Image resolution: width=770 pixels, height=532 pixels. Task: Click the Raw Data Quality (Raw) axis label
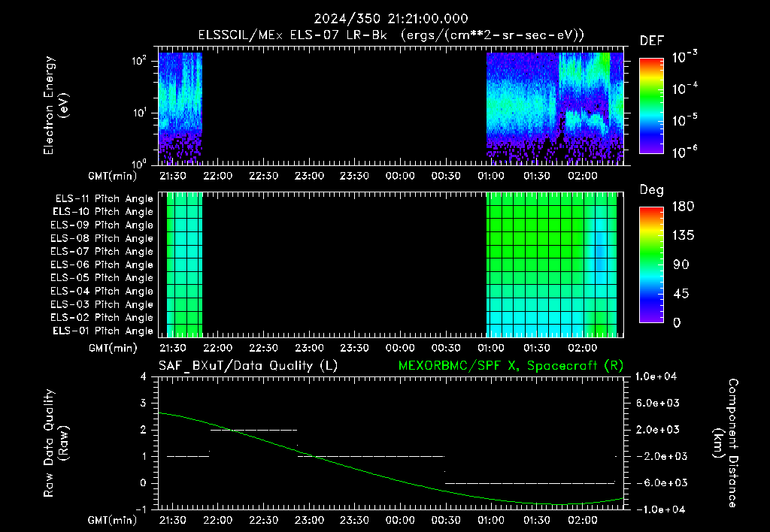pos(56,443)
